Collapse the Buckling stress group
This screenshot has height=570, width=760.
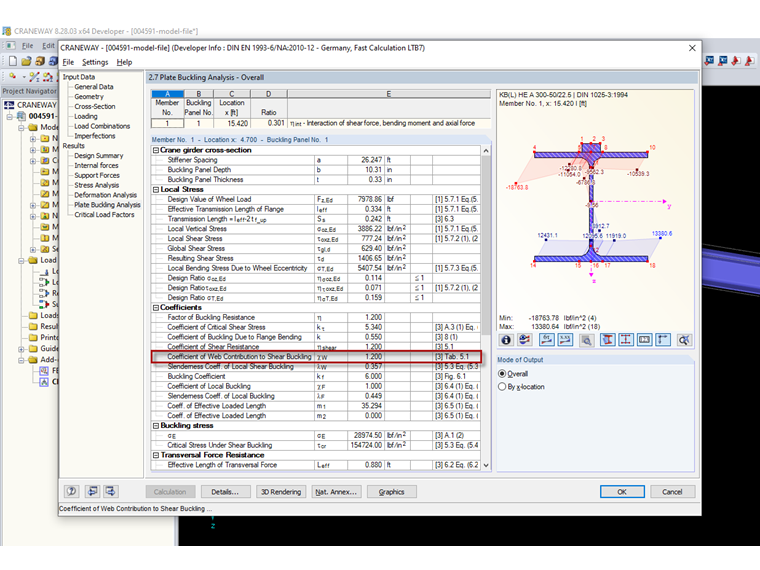[156, 426]
